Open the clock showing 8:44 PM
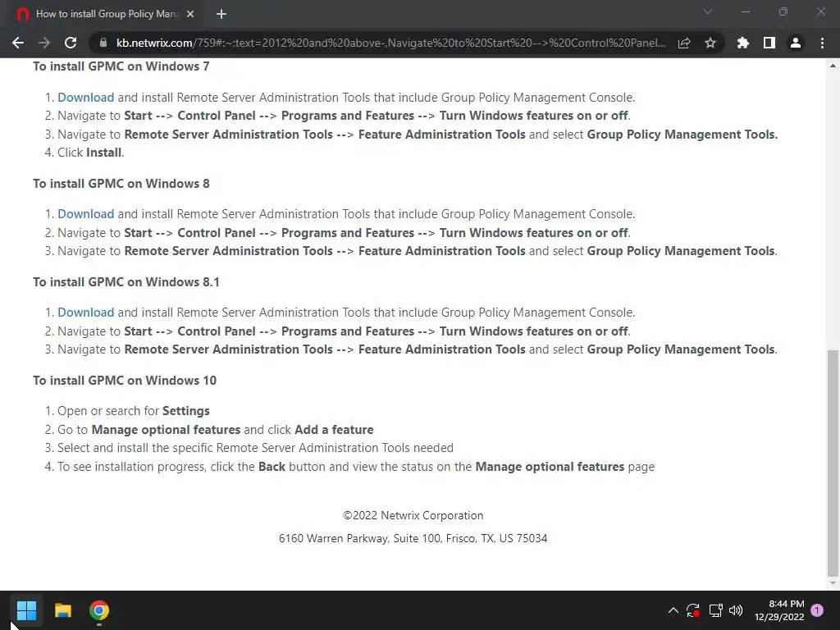 point(779,610)
